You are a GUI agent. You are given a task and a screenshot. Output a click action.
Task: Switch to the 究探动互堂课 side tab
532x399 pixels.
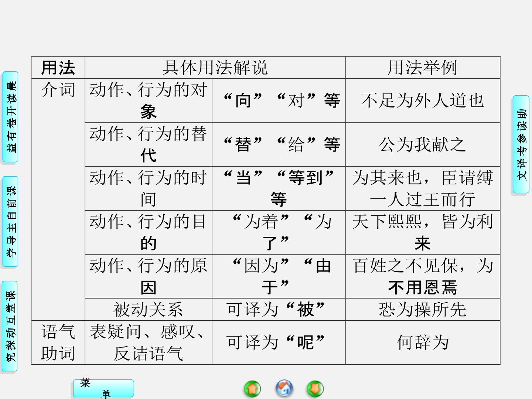(x=10, y=326)
